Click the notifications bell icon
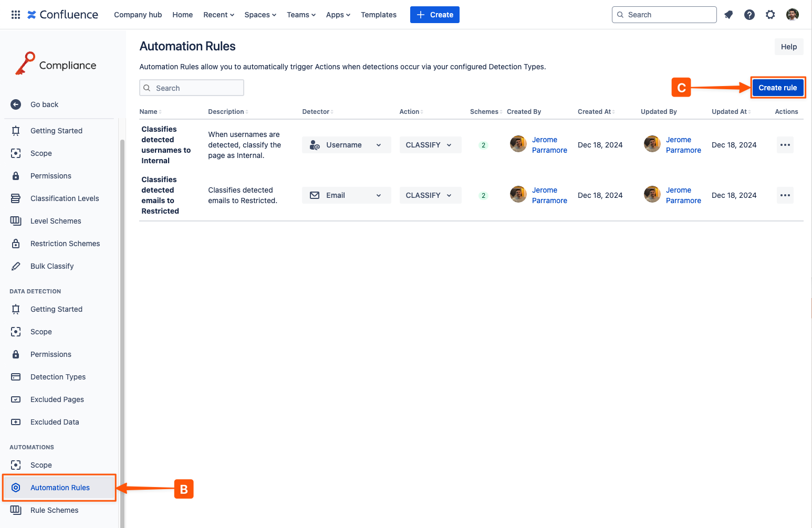Viewport: 812px width, 528px height. (x=728, y=15)
